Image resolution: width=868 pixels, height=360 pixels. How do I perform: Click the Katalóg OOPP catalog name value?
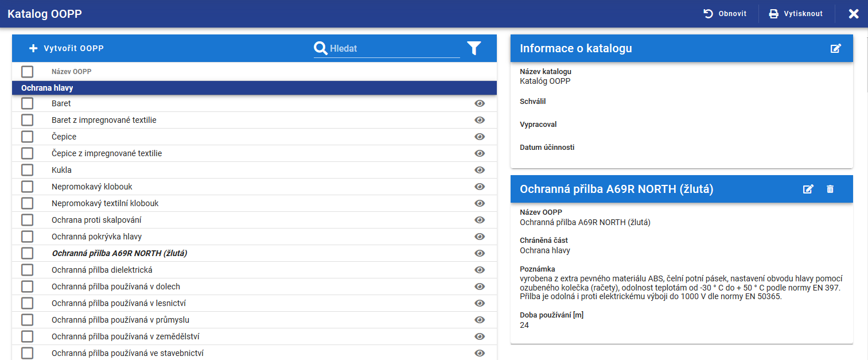pos(545,81)
